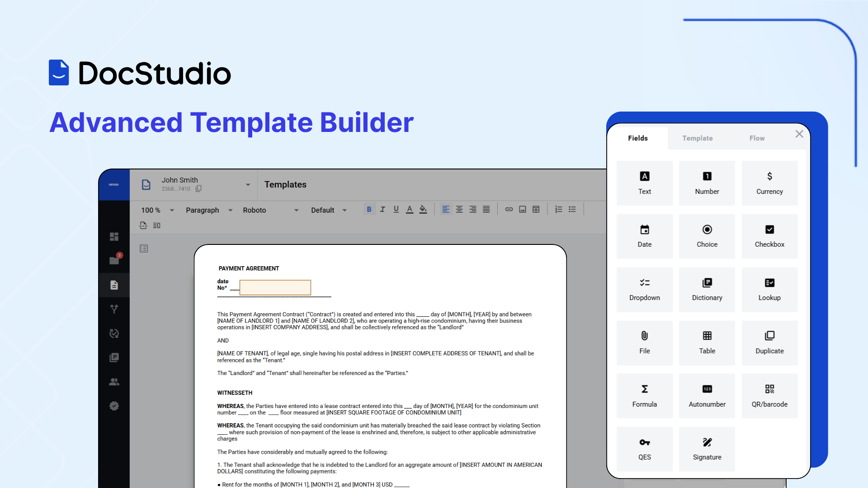868x488 pixels.
Task: Click the insert link toolbar icon
Action: tap(509, 209)
